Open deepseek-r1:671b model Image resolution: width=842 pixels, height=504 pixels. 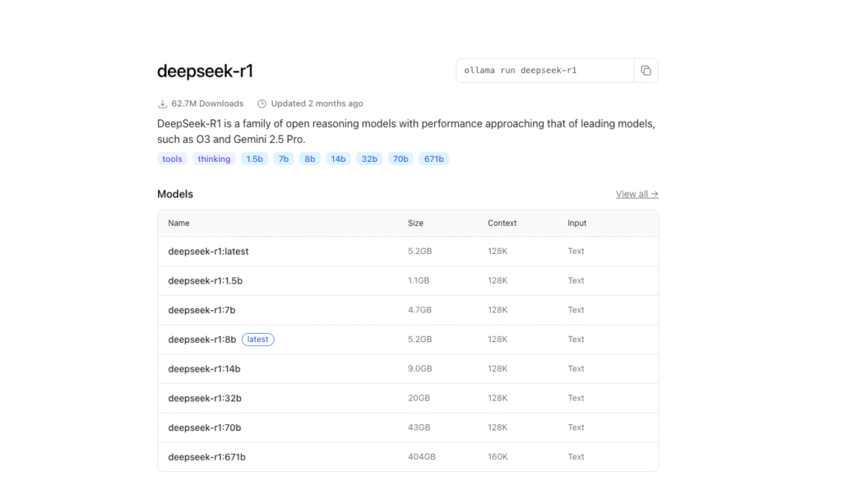pos(206,457)
